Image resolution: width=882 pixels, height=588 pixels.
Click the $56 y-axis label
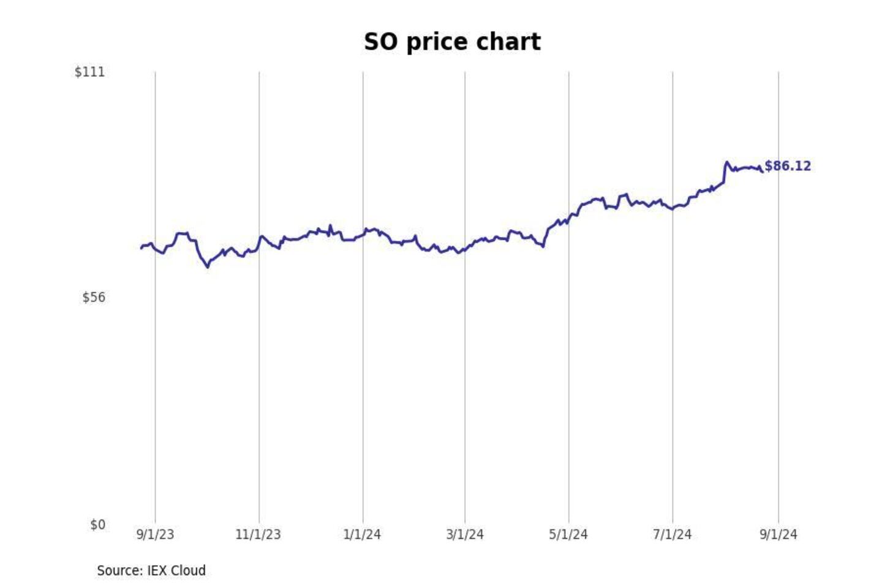(x=93, y=298)
